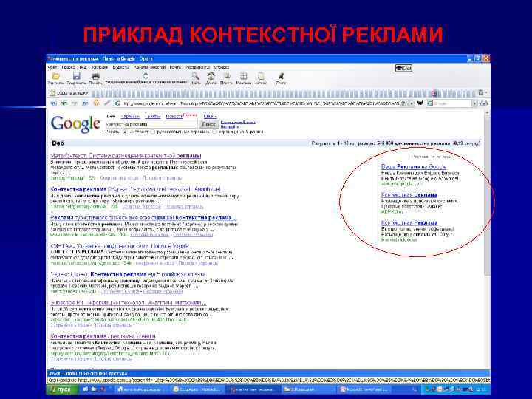Open the Images link above search box

pos(130,117)
